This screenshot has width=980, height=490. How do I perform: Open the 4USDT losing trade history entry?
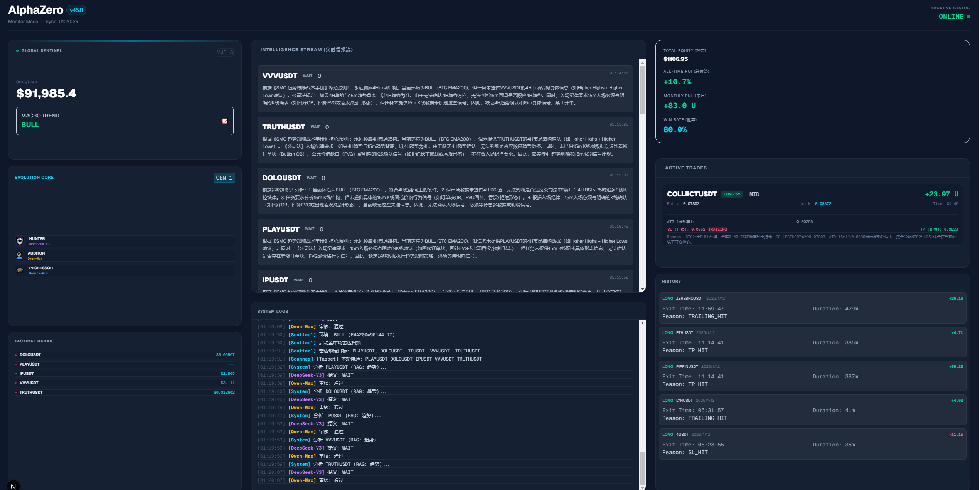tap(812, 444)
